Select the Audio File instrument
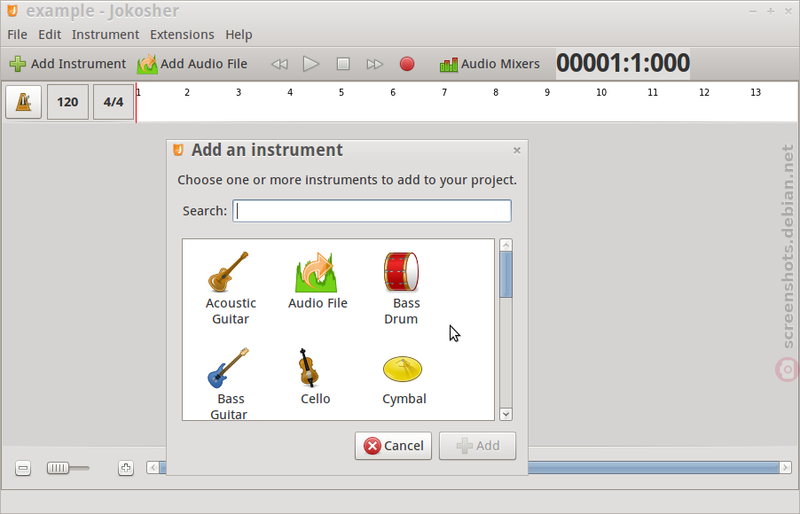Viewport: 800px width, 514px height. [x=317, y=281]
